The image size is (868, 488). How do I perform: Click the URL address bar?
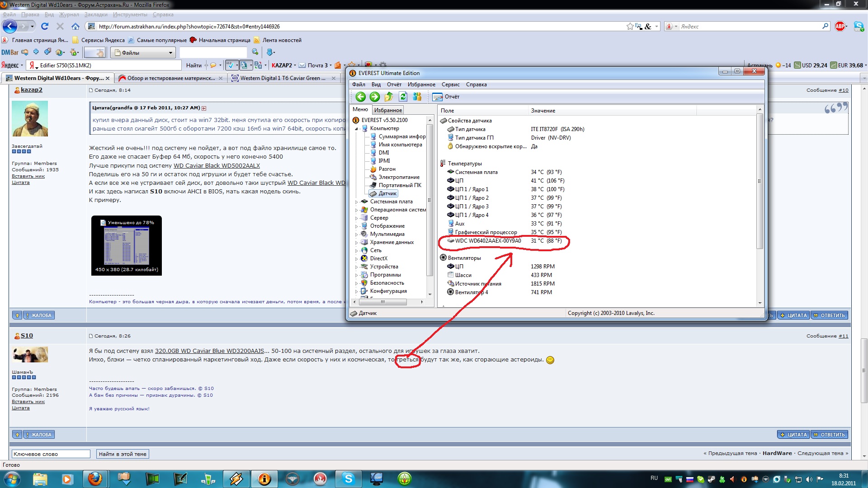pyautogui.click(x=357, y=27)
